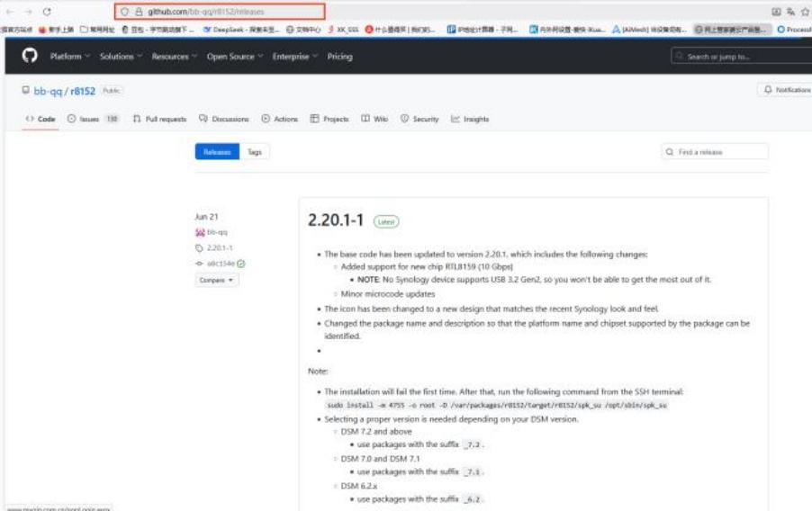Open the r8152 repository link
Screen dimensions: 812x511
tap(83, 91)
